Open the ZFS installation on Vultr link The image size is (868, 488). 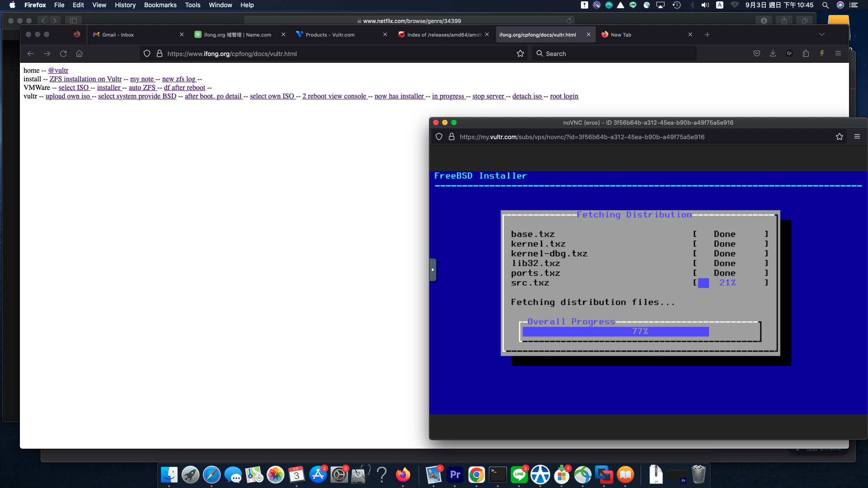coord(85,79)
